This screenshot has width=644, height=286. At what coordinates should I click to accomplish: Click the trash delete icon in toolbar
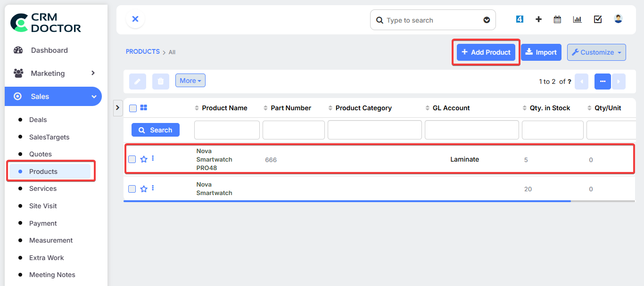click(x=160, y=81)
